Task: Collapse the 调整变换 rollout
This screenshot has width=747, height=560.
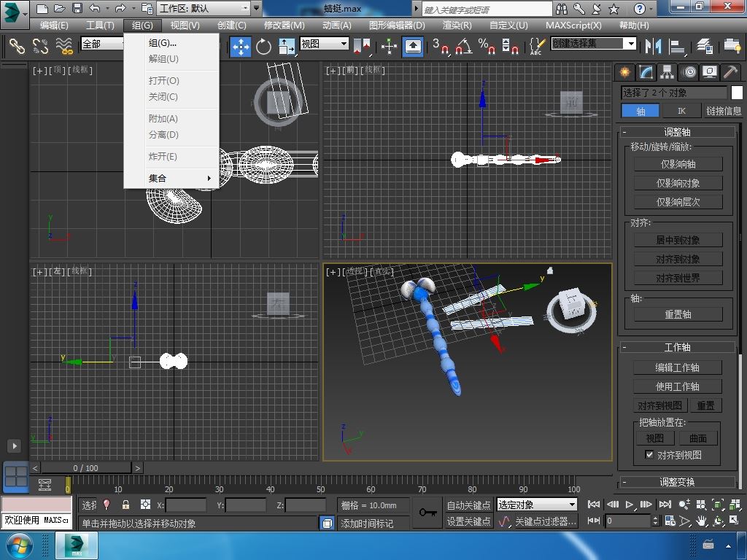Action: 676,482
